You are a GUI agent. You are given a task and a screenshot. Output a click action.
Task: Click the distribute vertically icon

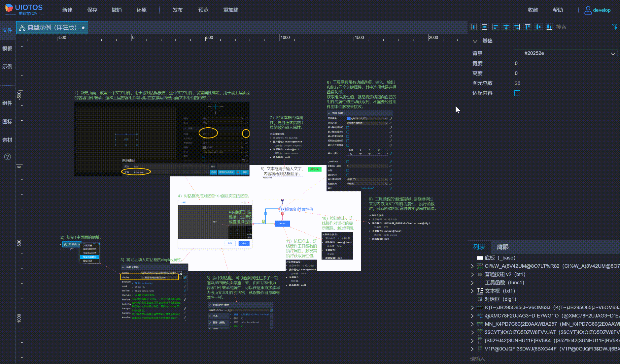(x=484, y=27)
